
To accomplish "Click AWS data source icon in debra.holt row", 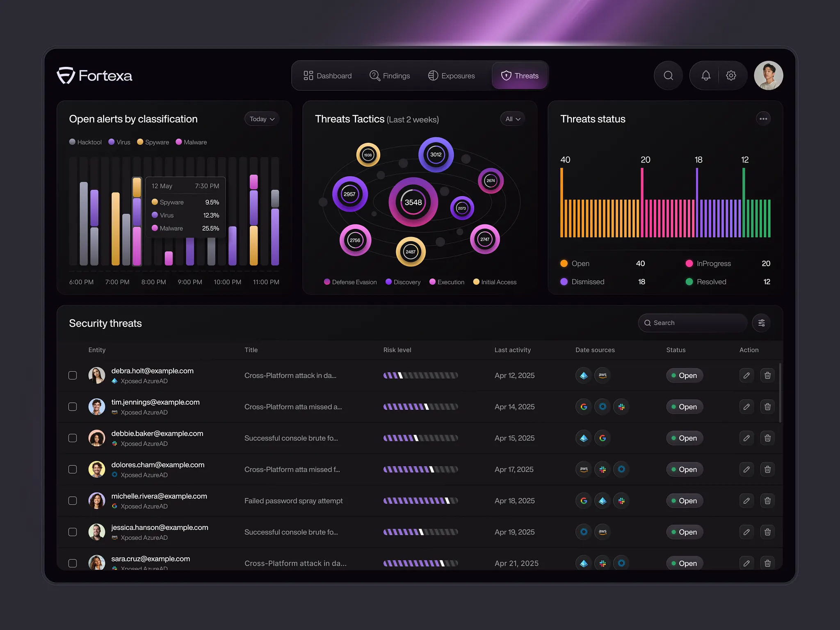I will click(x=603, y=375).
